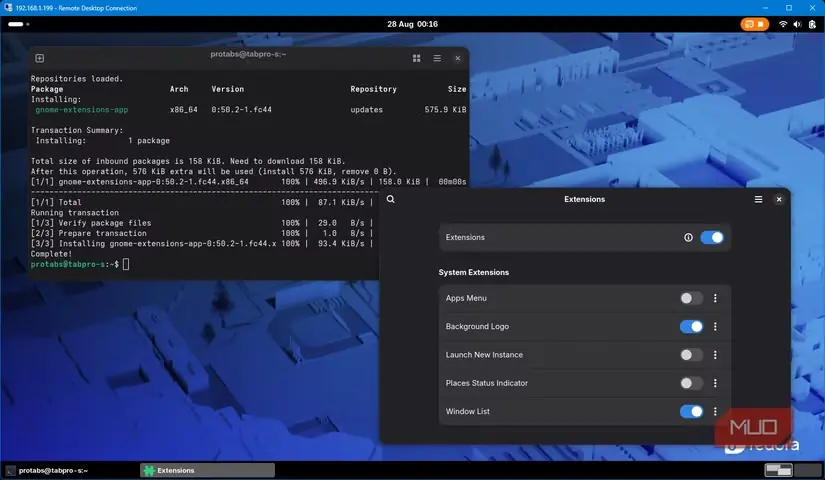
Task: Enable the Apps Menu extension
Action: [691, 298]
